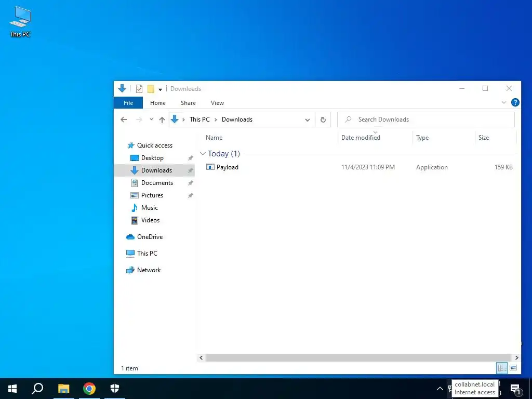Minimize the Downloads window
532x399 pixels.
coord(462,88)
